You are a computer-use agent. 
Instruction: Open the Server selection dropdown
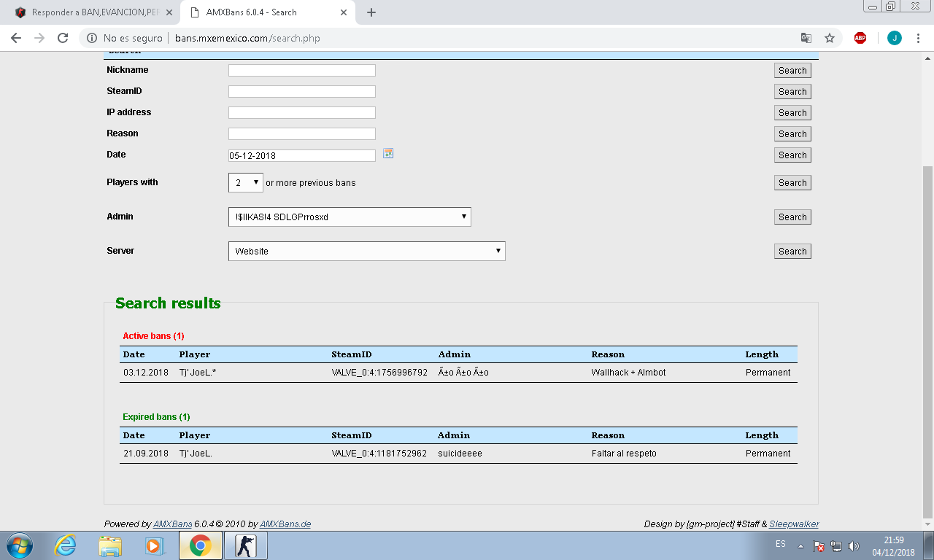click(367, 251)
